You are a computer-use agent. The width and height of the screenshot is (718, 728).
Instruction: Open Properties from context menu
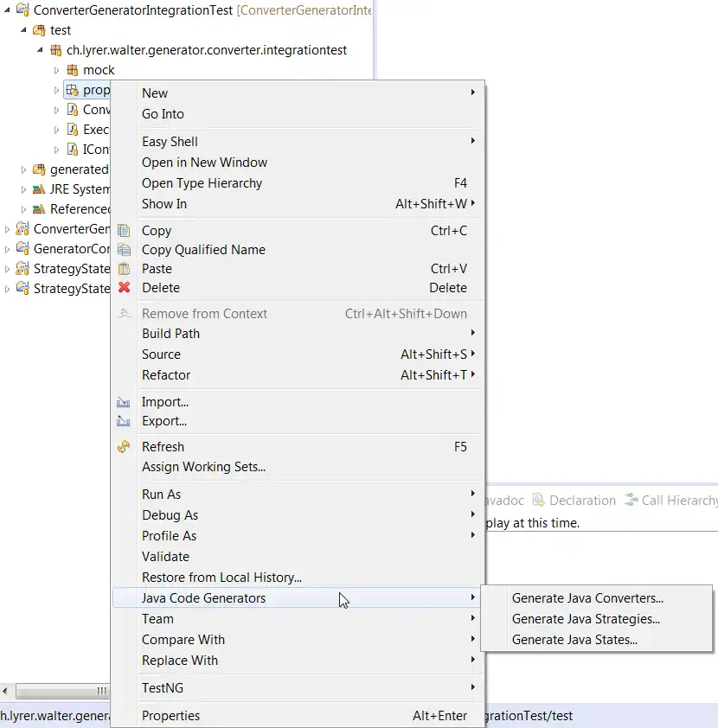(298, 716)
